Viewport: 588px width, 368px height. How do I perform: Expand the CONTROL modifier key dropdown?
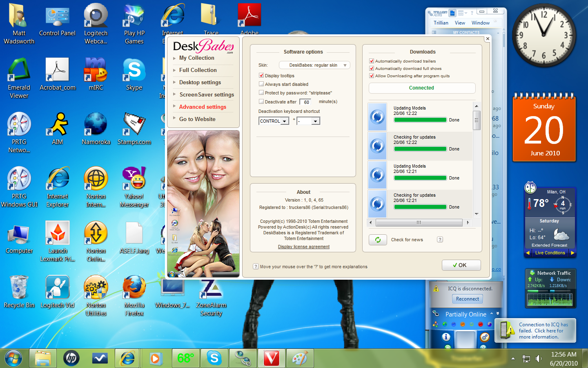(285, 121)
